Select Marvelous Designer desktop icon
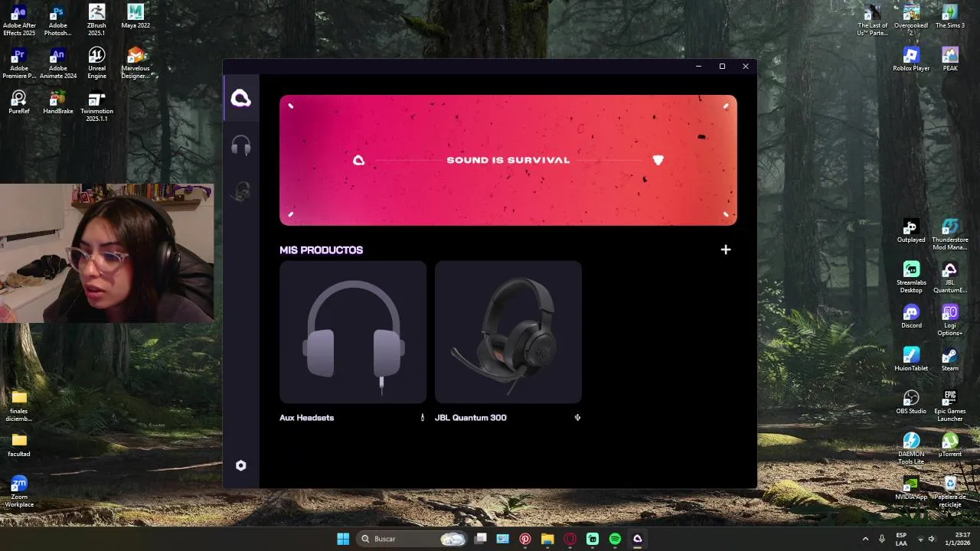This screenshot has width=980, height=551. coord(136,64)
